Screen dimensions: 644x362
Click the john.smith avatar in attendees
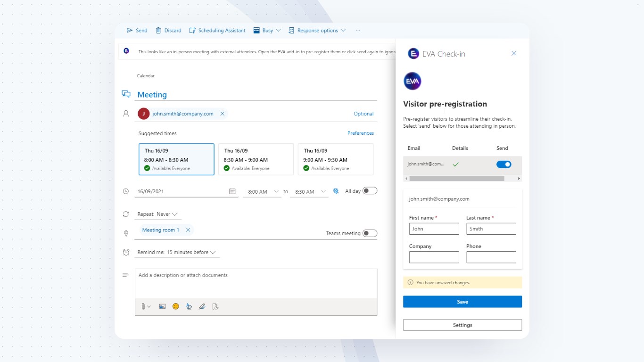(144, 114)
